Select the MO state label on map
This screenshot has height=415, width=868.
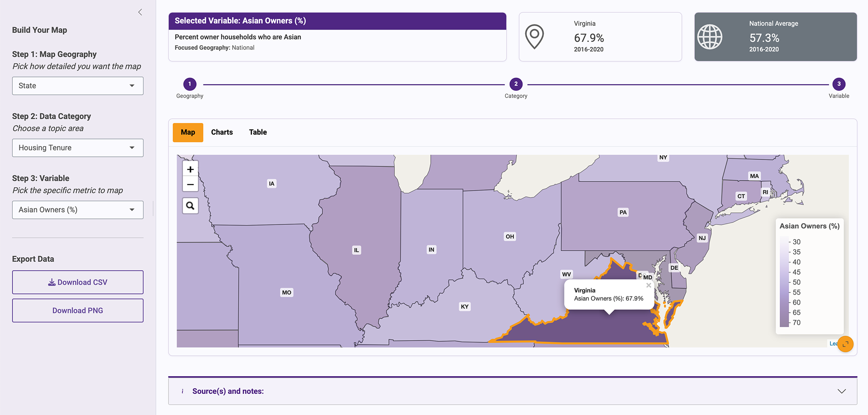(287, 292)
